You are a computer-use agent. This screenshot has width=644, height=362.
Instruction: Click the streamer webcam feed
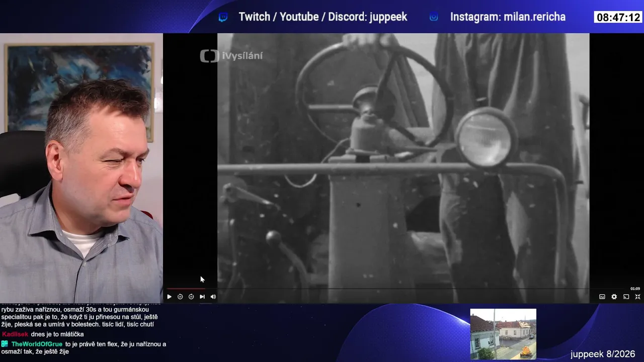pos(82,168)
